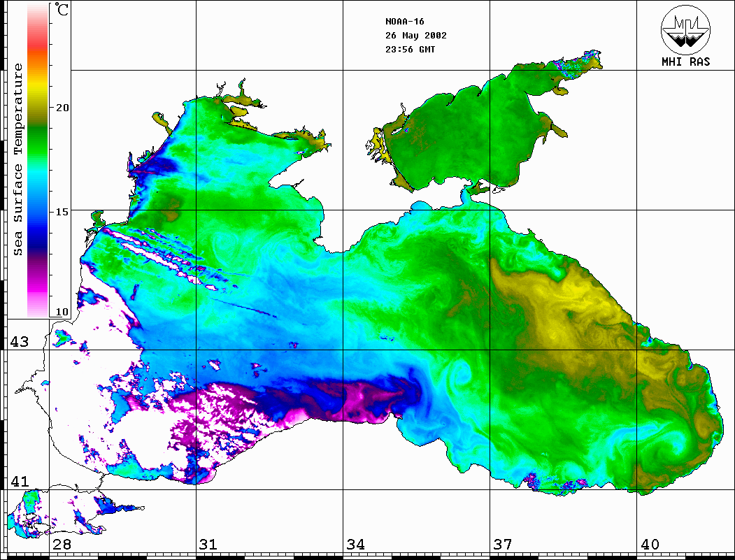Click longitude label '37'
Image resolution: width=735 pixels, height=560 pixels.
(503, 545)
